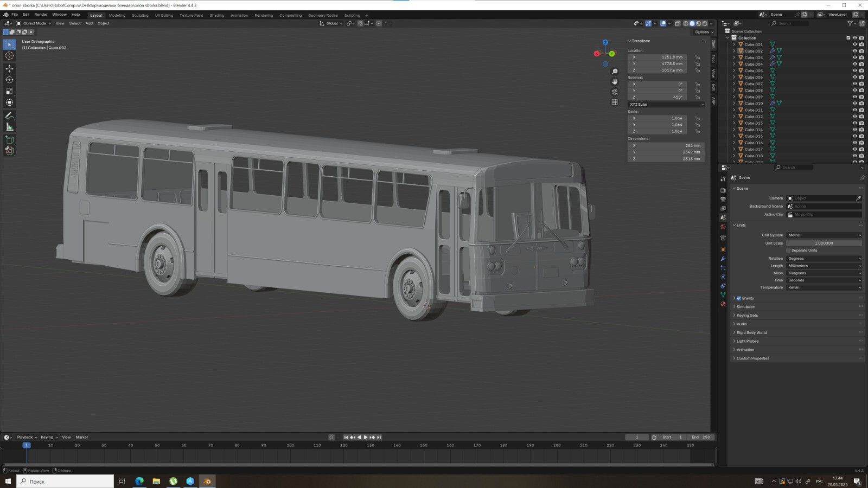The width and height of the screenshot is (868, 488).
Task: Uncheck Gravity in scene properties
Action: [738, 298]
